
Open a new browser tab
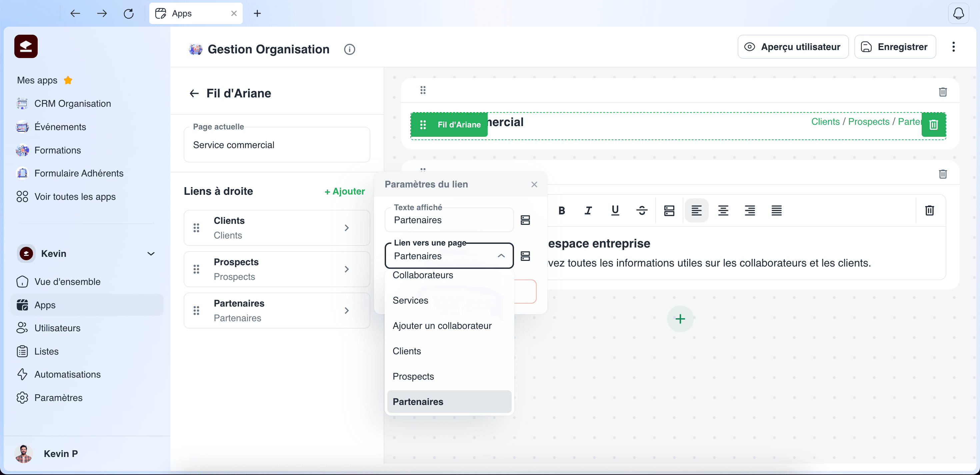(257, 13)
